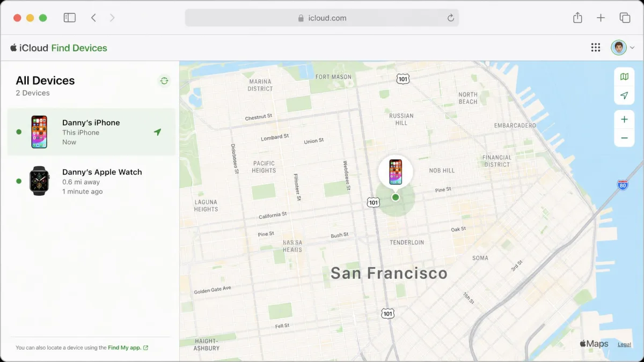Click the icloud.com address bar

322,18
